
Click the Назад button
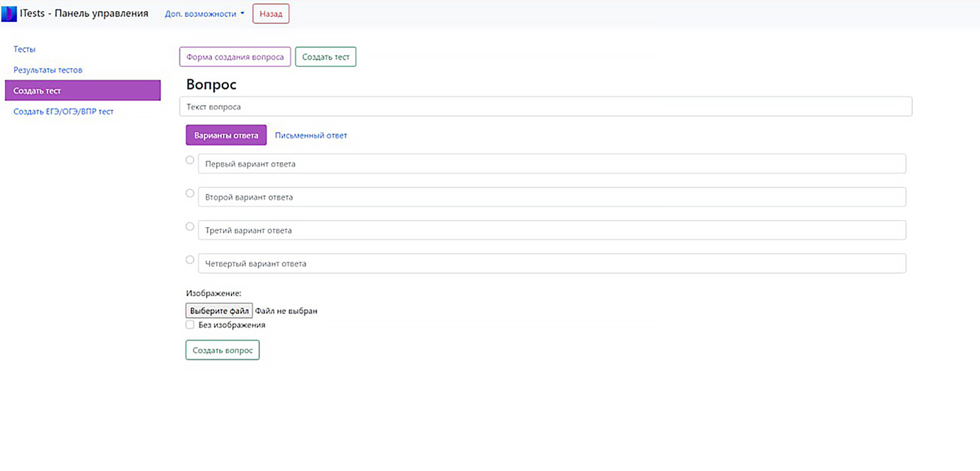pyautogui.click(x=271, y=14)
